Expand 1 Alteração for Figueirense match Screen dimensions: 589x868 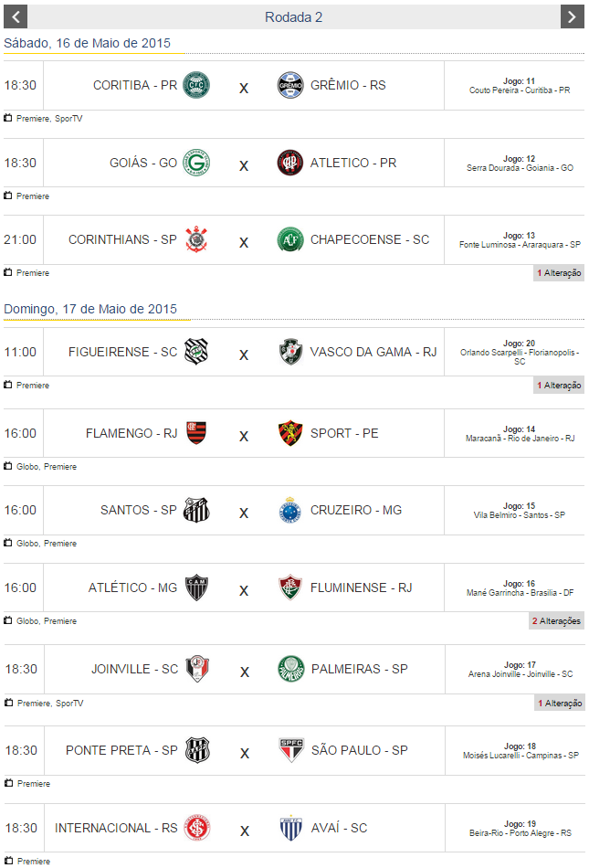(x=559, y=386)
